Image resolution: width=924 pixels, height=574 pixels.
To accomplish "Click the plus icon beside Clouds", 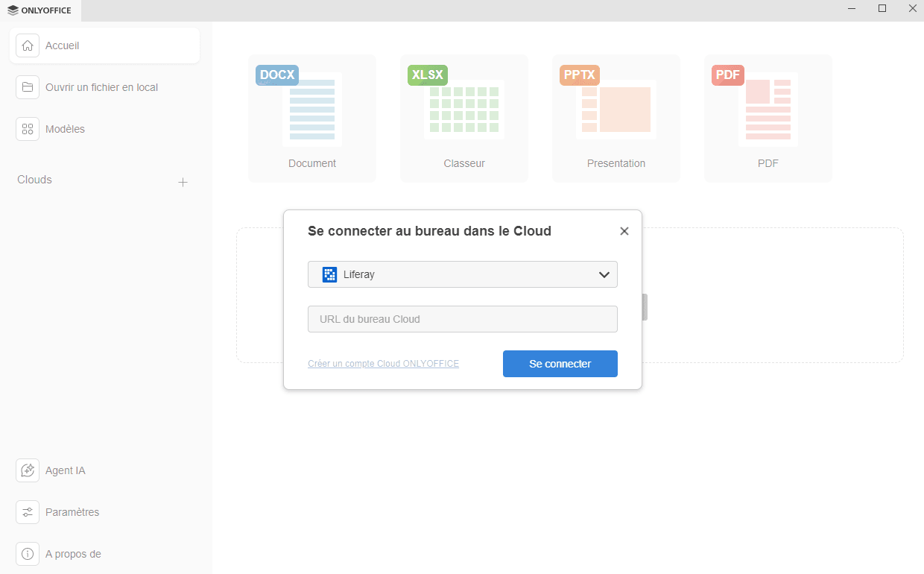I will click(183, 181).
